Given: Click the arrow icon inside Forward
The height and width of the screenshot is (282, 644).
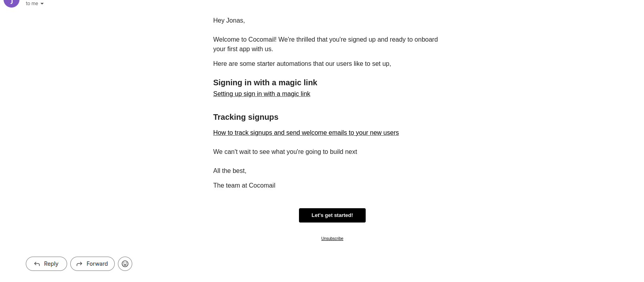Looking at the screenshot, I should 79,264.
